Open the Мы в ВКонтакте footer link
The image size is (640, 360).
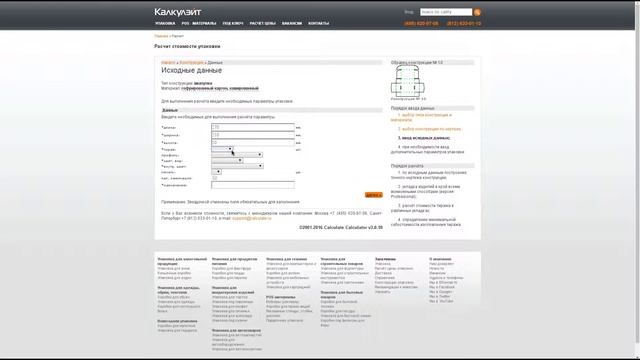[443, 282]
